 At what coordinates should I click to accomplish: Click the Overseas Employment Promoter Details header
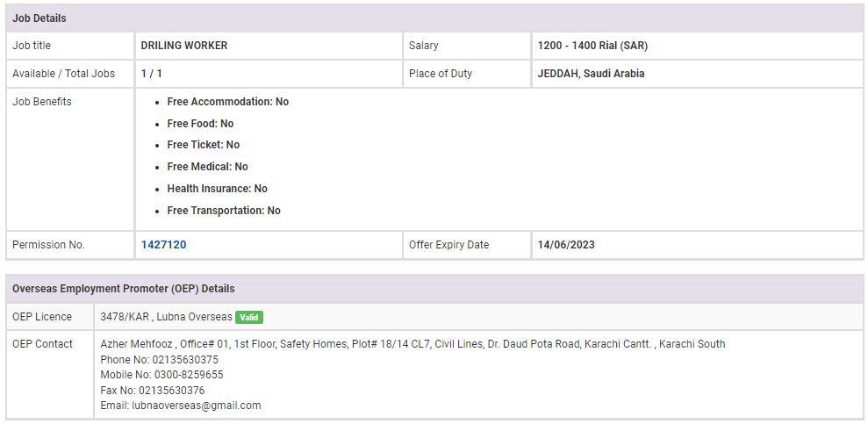coord(123,289)
